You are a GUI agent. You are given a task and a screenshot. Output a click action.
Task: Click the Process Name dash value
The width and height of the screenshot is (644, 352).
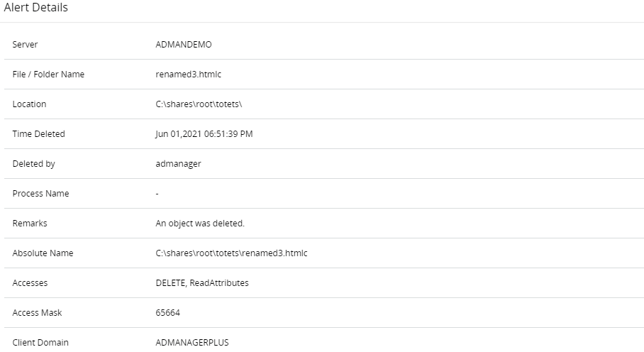157,194
